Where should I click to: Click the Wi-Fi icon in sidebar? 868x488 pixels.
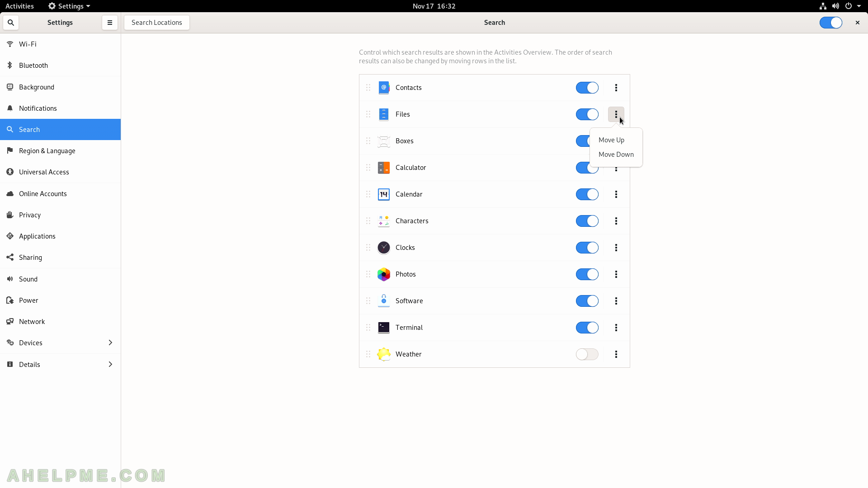point(10,44)
